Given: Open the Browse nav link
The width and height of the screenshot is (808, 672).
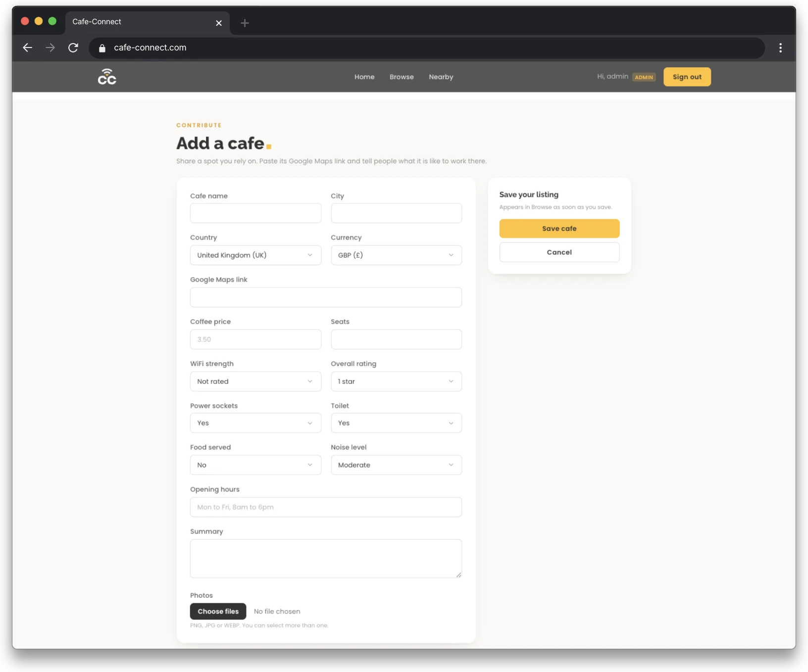Looking at the screenshot, I should [402, 77].
